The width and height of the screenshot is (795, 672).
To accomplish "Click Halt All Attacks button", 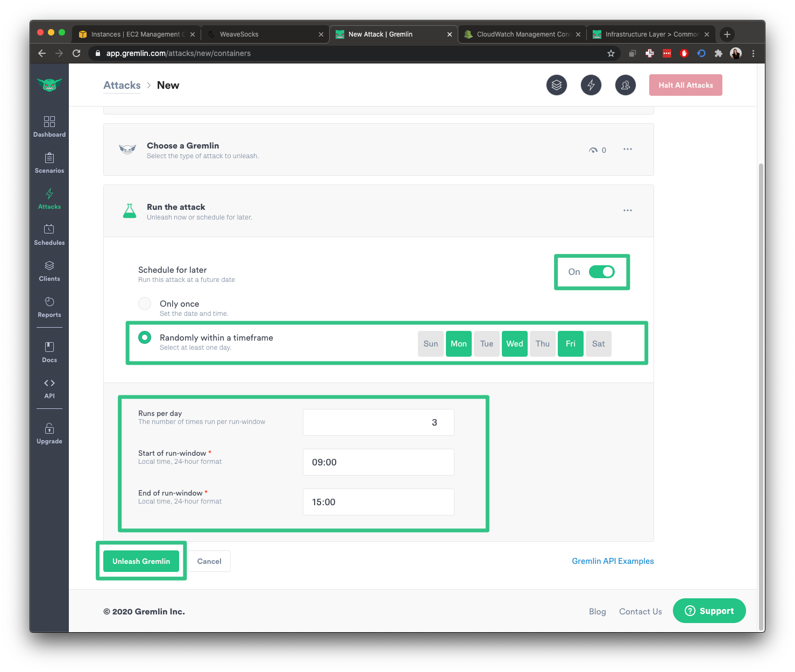I will [686, 85].
